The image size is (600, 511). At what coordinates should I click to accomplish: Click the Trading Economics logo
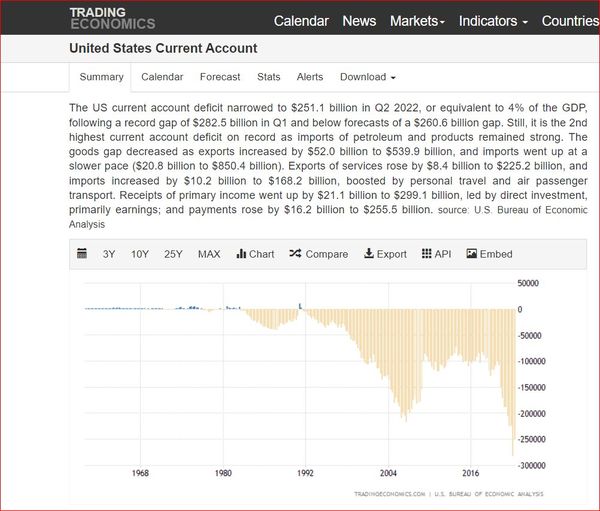[x=112, y=18]
